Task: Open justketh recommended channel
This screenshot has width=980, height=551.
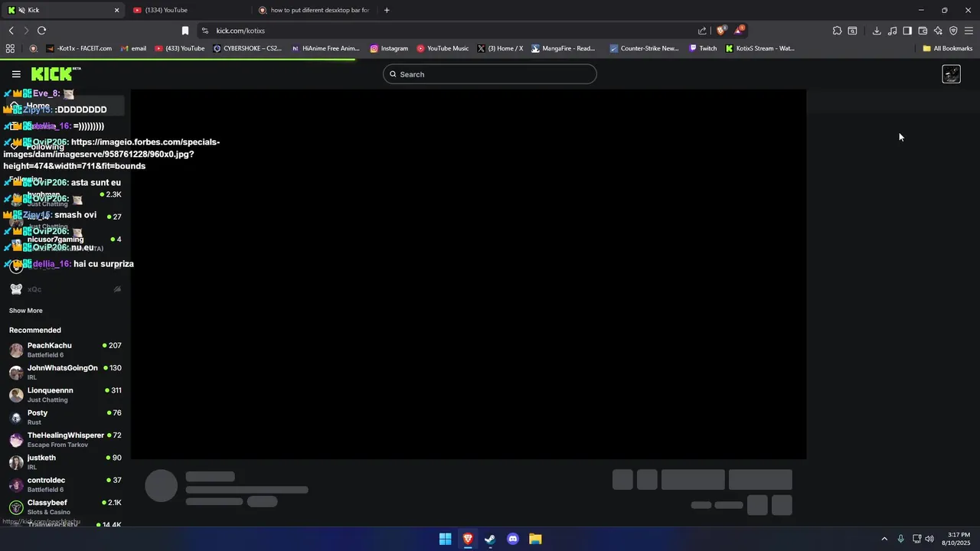Action: [x=65, y=462]
